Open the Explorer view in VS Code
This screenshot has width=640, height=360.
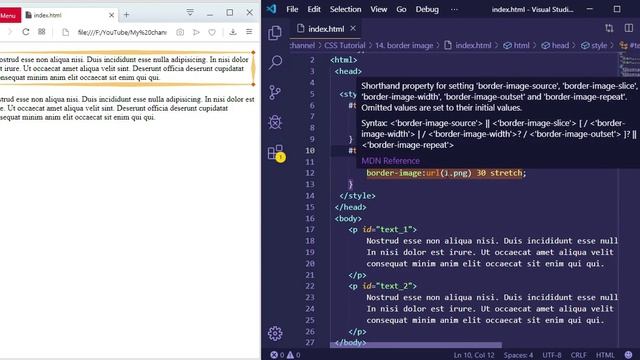click(x=275, y=33)
